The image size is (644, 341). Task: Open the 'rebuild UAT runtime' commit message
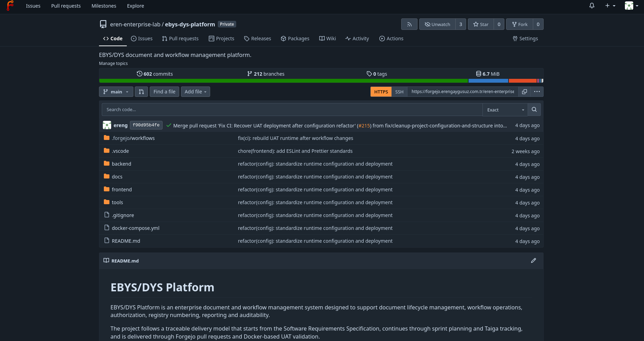pyautogui.click(x=296, y=138)
